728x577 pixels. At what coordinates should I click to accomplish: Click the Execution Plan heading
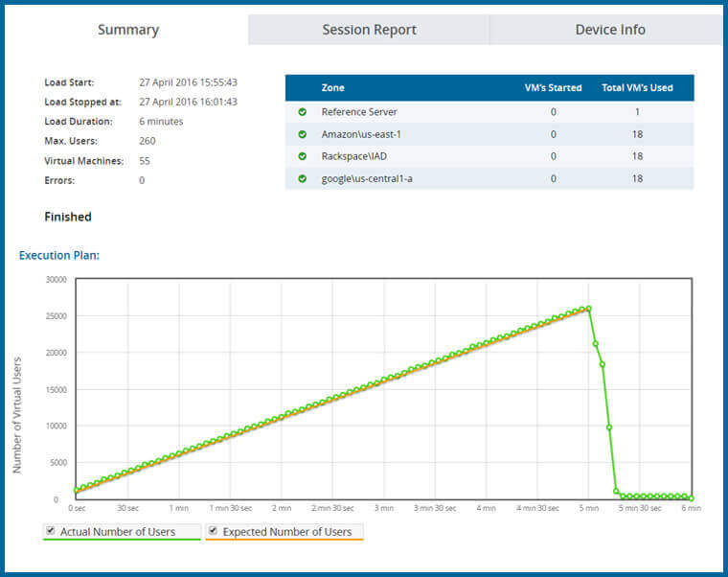(59, 255)
